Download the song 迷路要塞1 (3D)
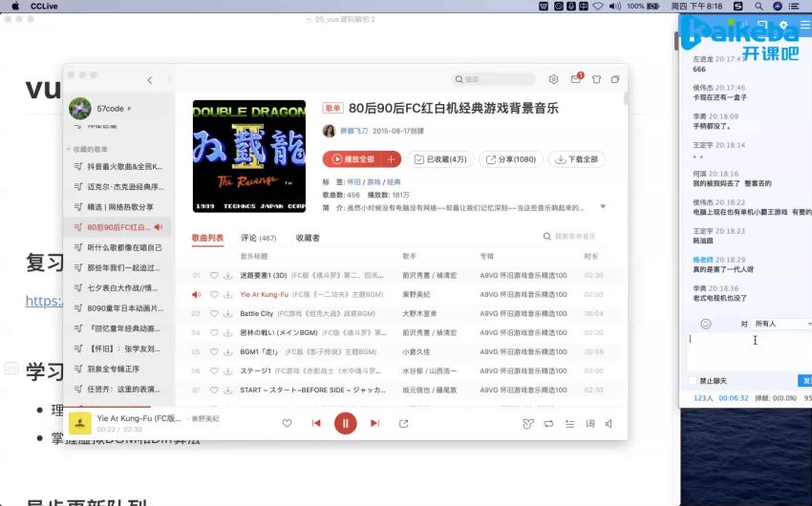The image size is (812, 506). tap(228, 275)
